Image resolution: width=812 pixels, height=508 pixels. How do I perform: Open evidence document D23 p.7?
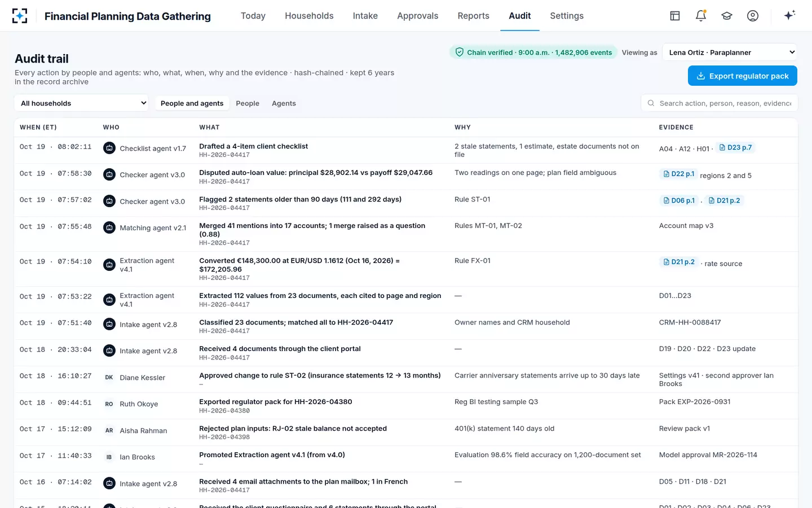[x=735, y=147]
